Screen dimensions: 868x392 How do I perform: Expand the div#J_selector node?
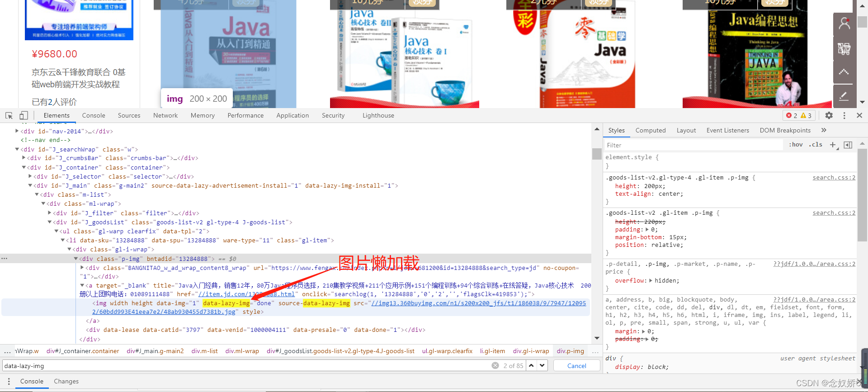coord(30,176)
